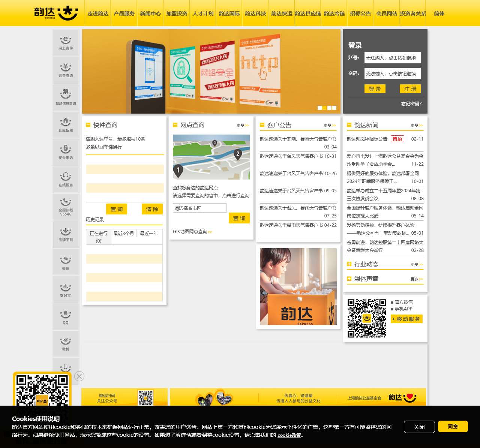Collapse the 快件查询 section minus icon
Viewport: 480px width, 448px height.
(88, 125)
